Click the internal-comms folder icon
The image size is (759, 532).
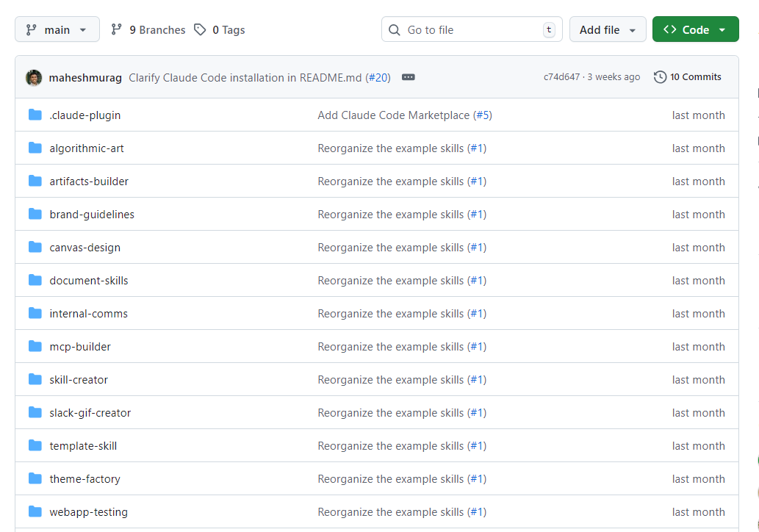[x=35, y=313]
